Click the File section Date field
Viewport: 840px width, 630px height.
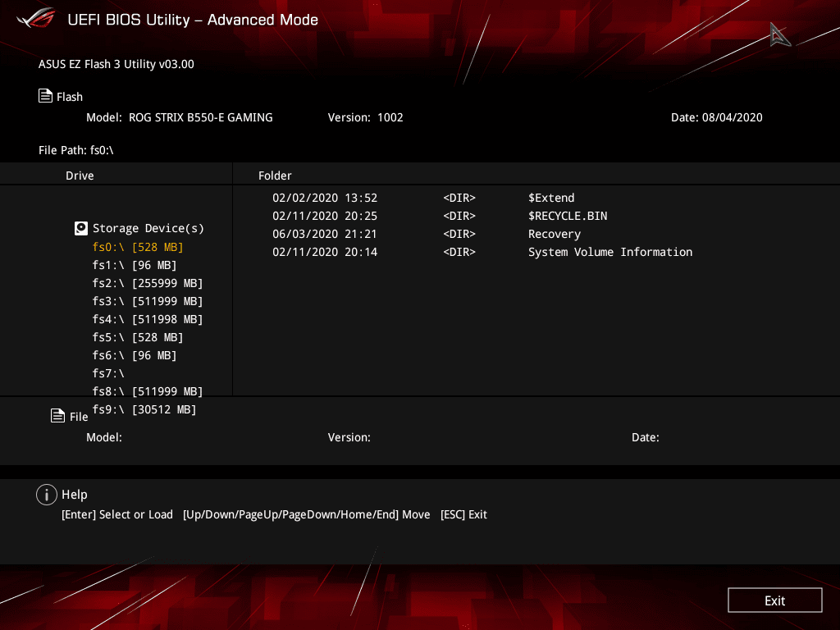click(645, 437)
